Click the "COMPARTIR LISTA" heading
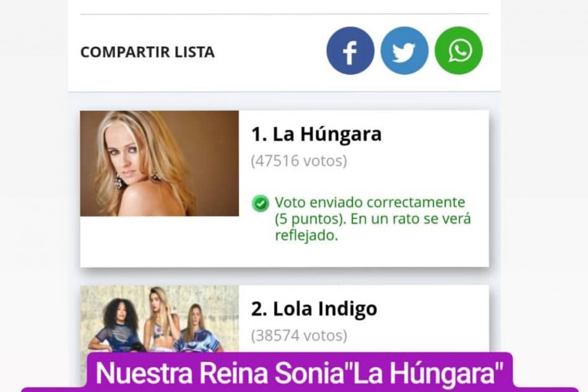The width and height of the screenshot is (588, 392). pyautogui.click(x=147, y=52)
